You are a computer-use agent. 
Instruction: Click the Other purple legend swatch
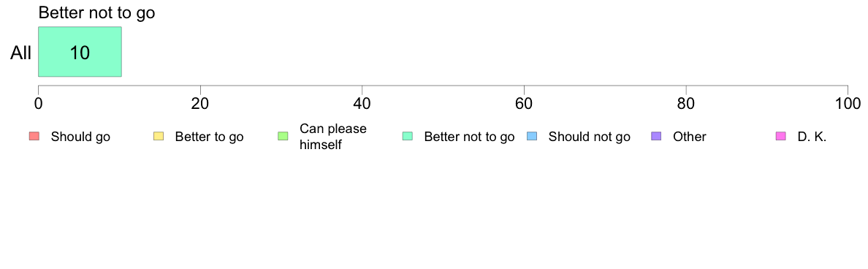click(657, 136)
